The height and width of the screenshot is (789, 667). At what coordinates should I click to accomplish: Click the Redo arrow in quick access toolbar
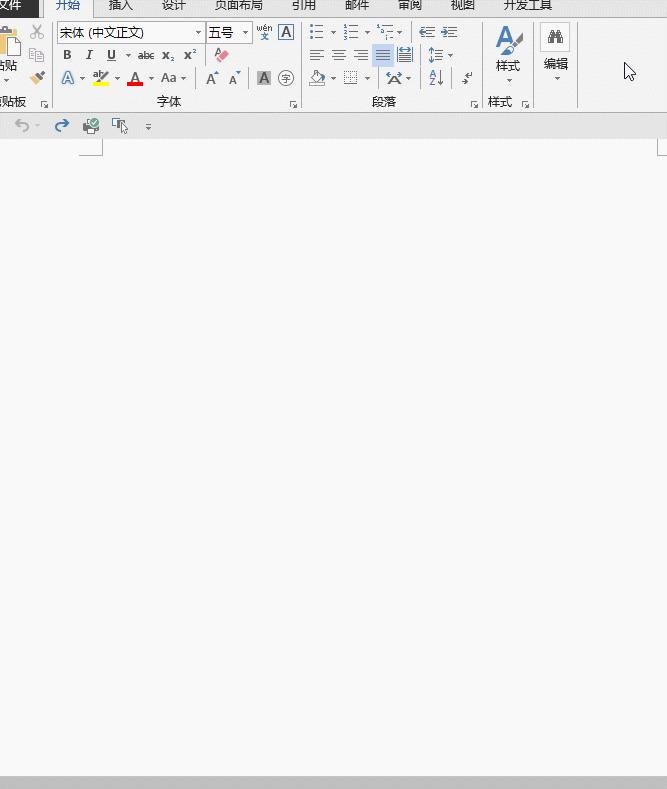62,125
